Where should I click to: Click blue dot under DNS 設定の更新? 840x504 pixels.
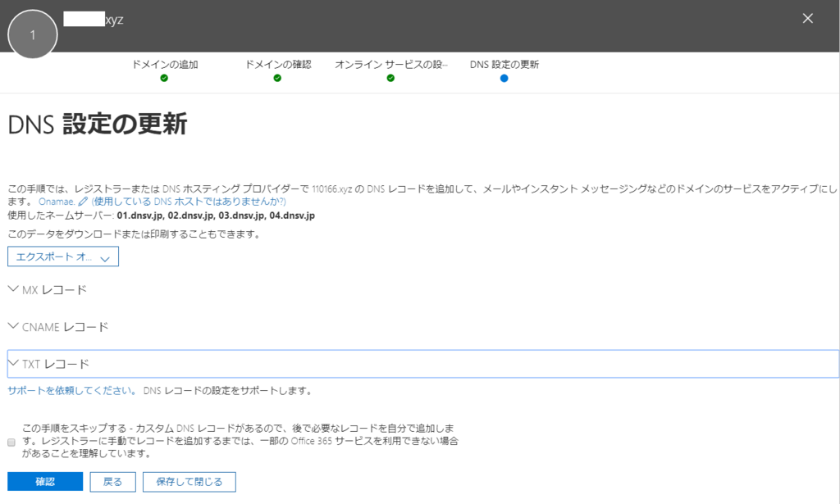coord(504,78)
